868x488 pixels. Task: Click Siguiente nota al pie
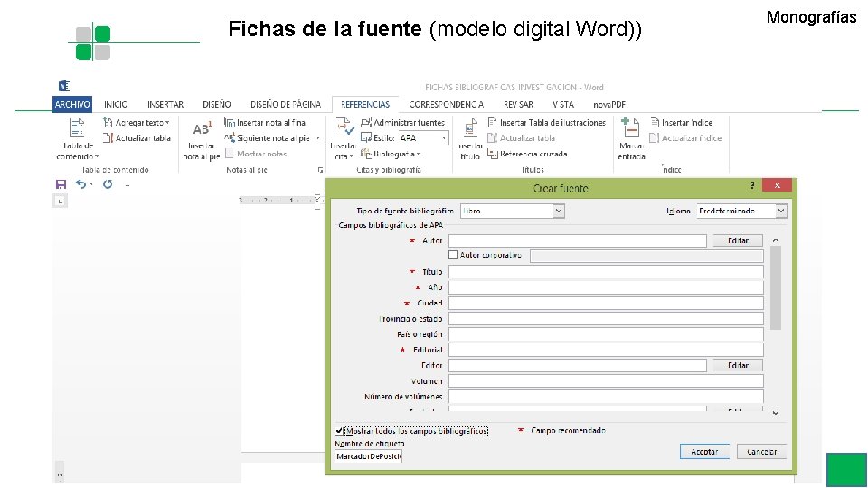pyautogui.click(x=272, y=137)
